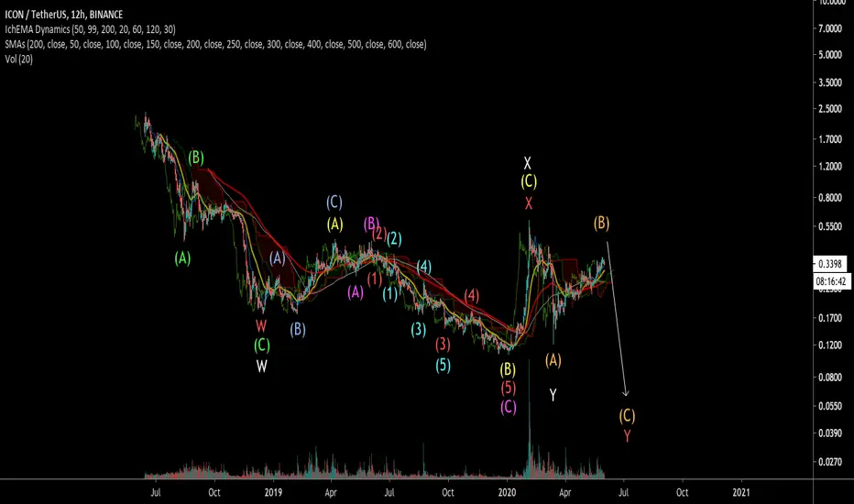Select the yellow (B) wave label
854x504 pixels.
pyautogui.click(x=508, y=370)
